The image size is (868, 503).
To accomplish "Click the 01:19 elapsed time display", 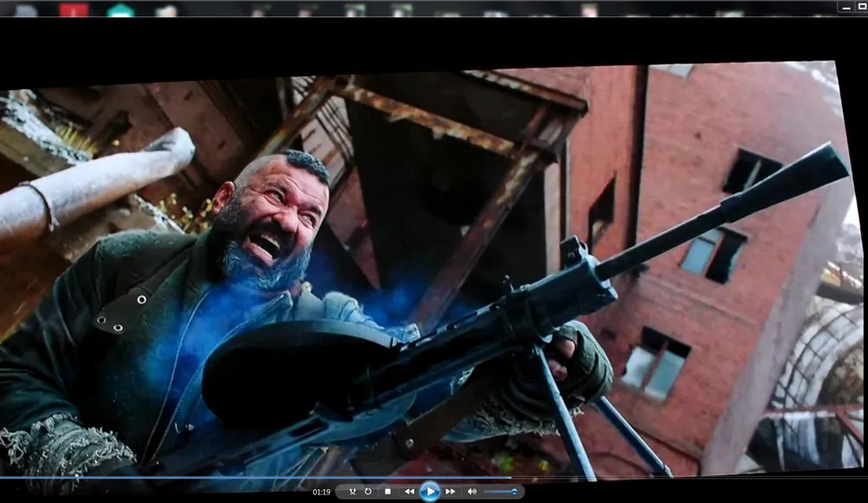I will (x=321, y=492).
